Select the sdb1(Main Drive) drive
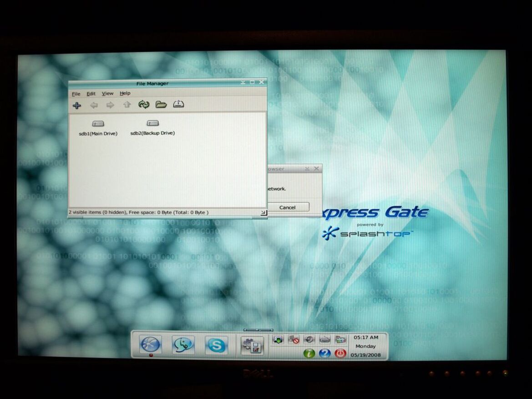 coord(98,128)
